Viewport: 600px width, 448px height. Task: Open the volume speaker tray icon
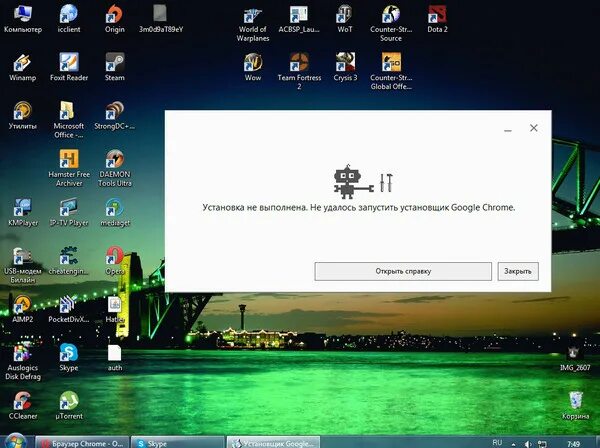[528, 444]
